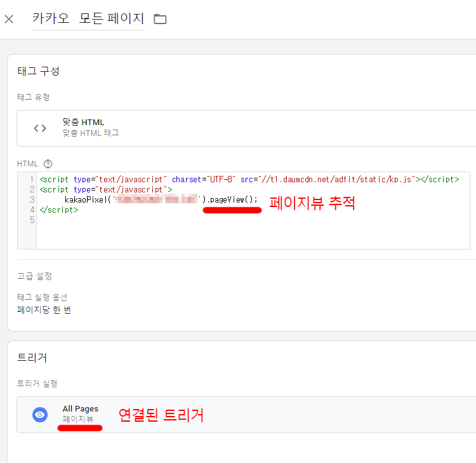Open the HTML help question mark icon
Viewport: 476px width, 463px height.
pyautogui.click(x=48, y=164)
